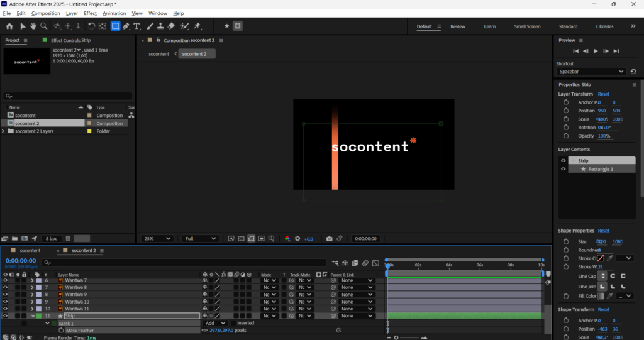Select the Selection (arrow) tool
644x340 pixels.
23,26
